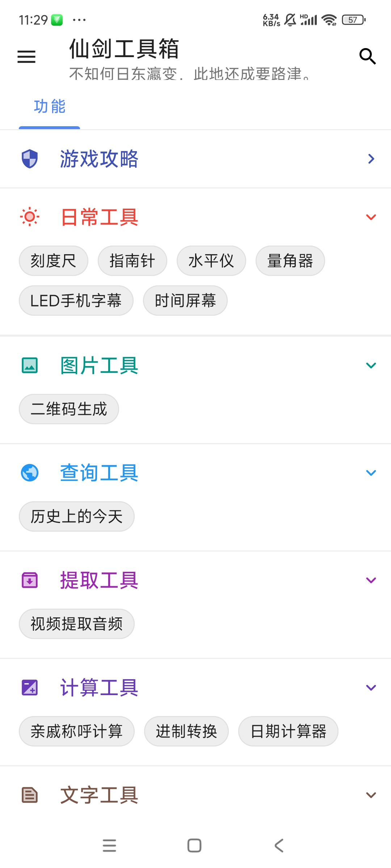The image size is (391, 868).
Task: Open the 指南针 tool
Action: tap(132, 261)
